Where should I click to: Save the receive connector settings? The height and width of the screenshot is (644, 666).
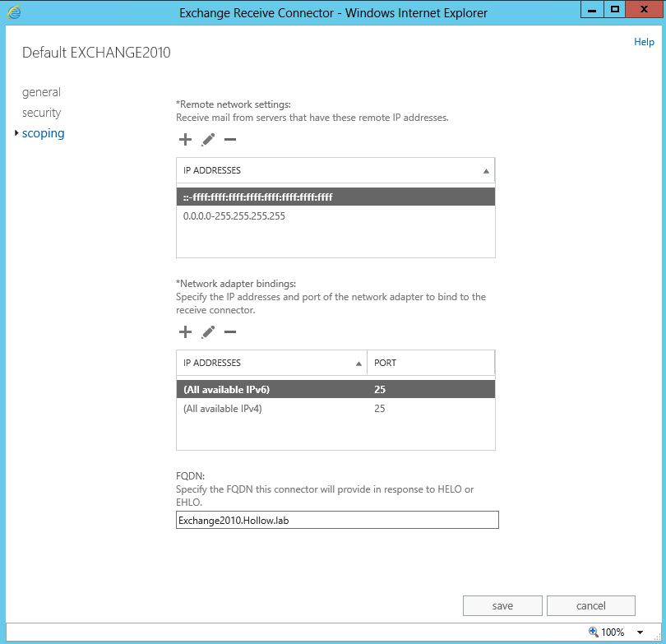[x=502, y=606]
